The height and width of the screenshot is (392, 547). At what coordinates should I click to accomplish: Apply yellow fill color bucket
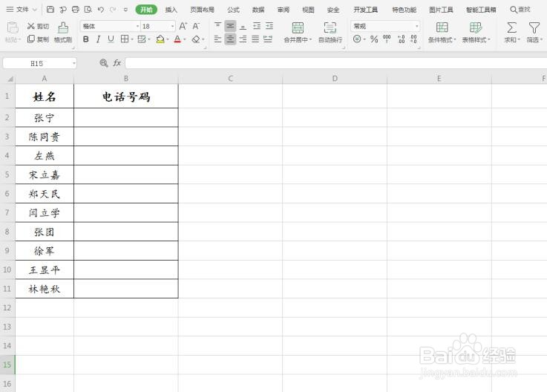coord(160,39)
